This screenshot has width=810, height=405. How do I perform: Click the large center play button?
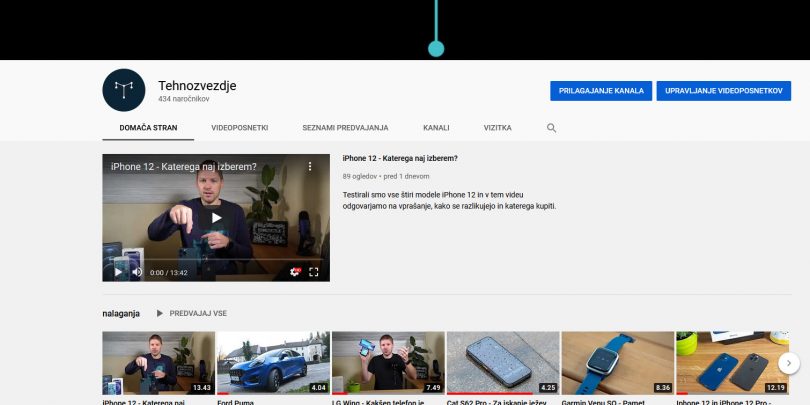click(x=216, y=217)
